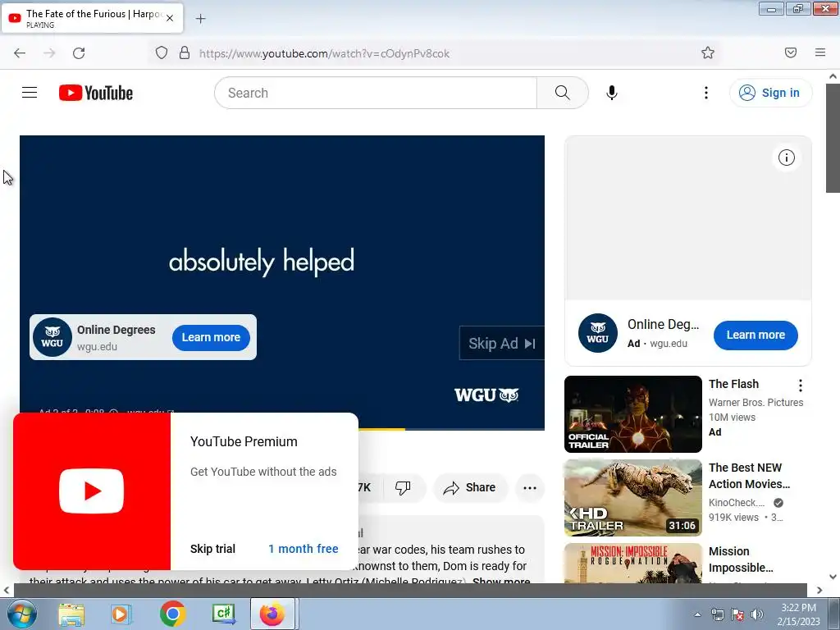Click the Sign in button

770,93
